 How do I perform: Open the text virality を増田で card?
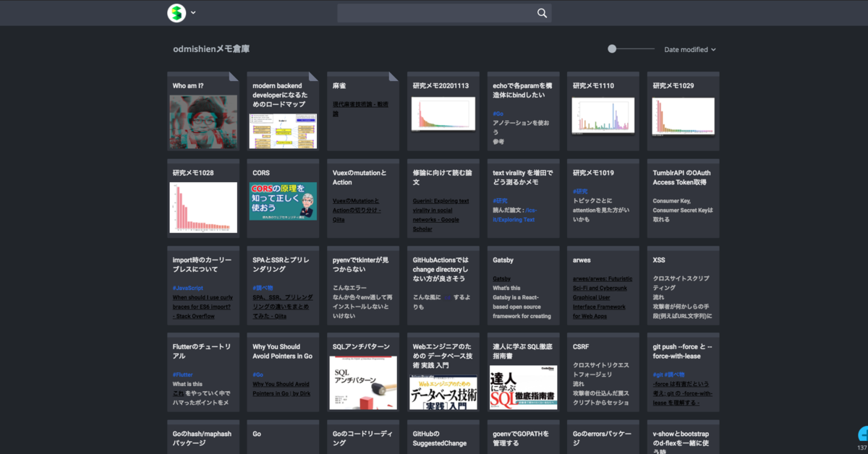point(523,199)
